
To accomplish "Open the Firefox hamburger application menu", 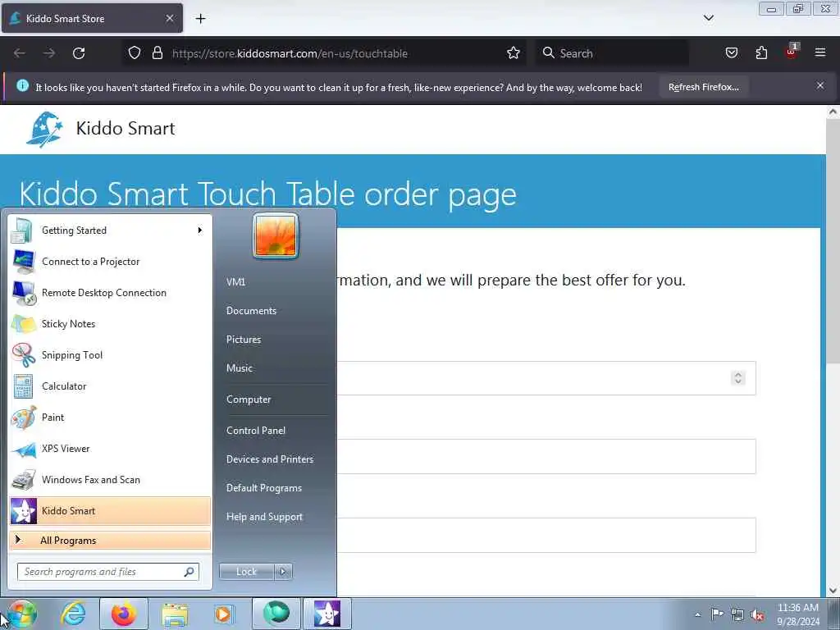I will pyautogui.click(x=820, y=52).
